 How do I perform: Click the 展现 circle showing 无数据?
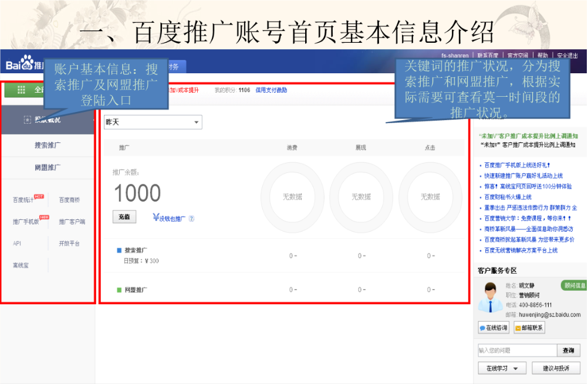point(361,196)
